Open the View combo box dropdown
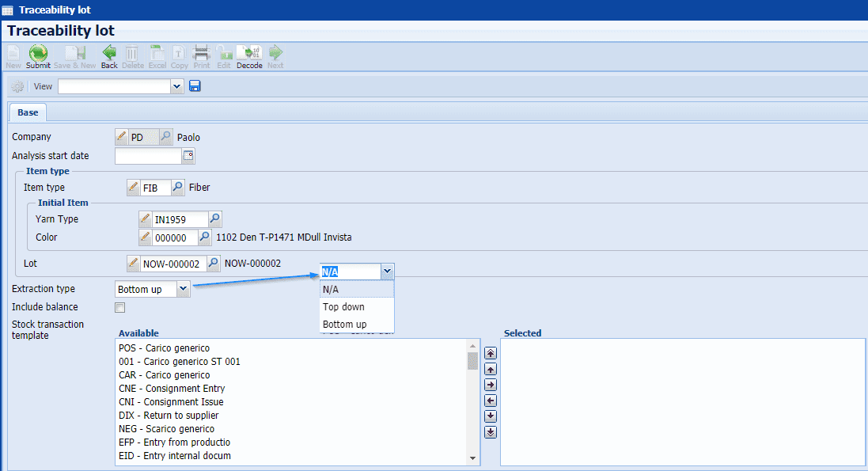868x471 pixels. (177, 85)
